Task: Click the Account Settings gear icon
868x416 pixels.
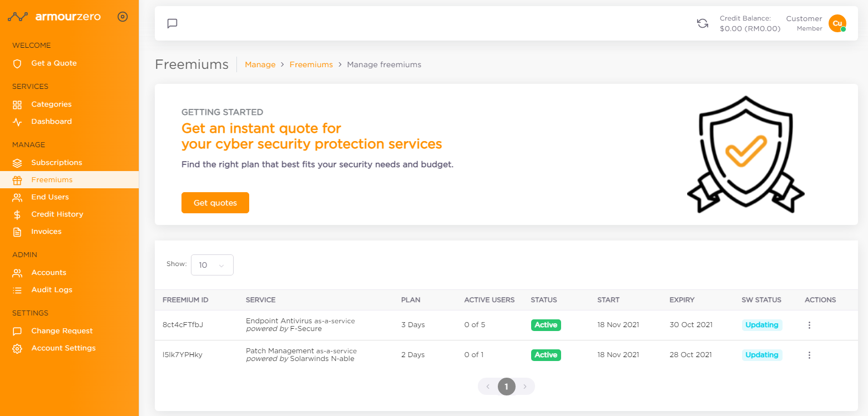Action: pyautogui.click(x=17, y=348)
